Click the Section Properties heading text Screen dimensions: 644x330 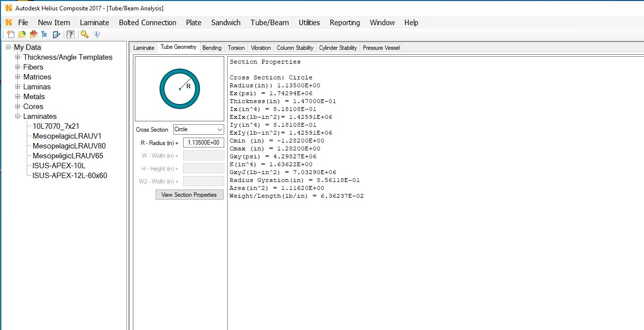[265, 62]
